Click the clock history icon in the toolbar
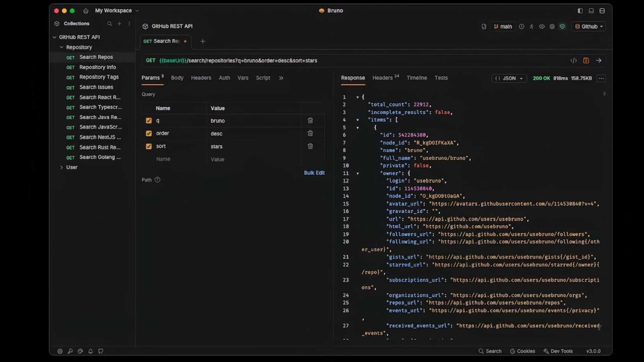Screen dimensions: 644x362 click(522, 26)
